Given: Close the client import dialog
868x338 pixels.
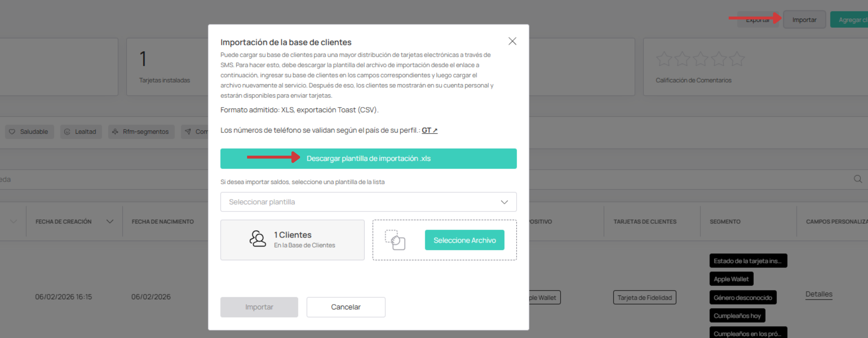Looking at the screenshot, I should tap(512, 41).
